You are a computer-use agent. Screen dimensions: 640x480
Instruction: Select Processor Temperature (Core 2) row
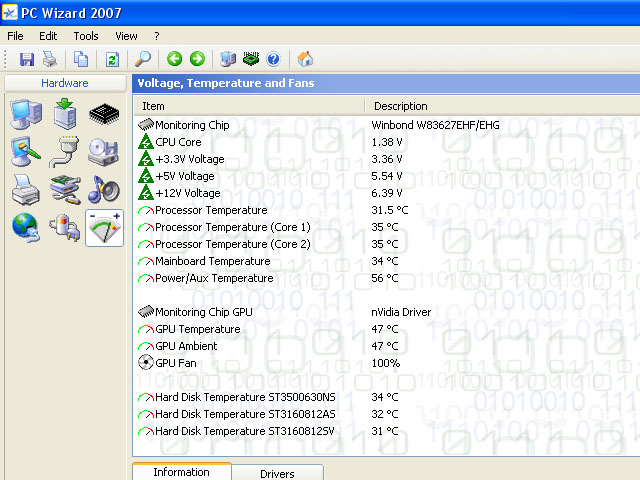387,244
